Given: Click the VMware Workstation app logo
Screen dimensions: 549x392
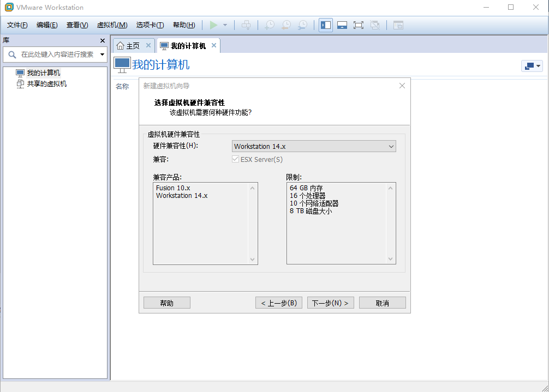Looking at the screenshot, I should pyautogui.click(x=9, y=7).
